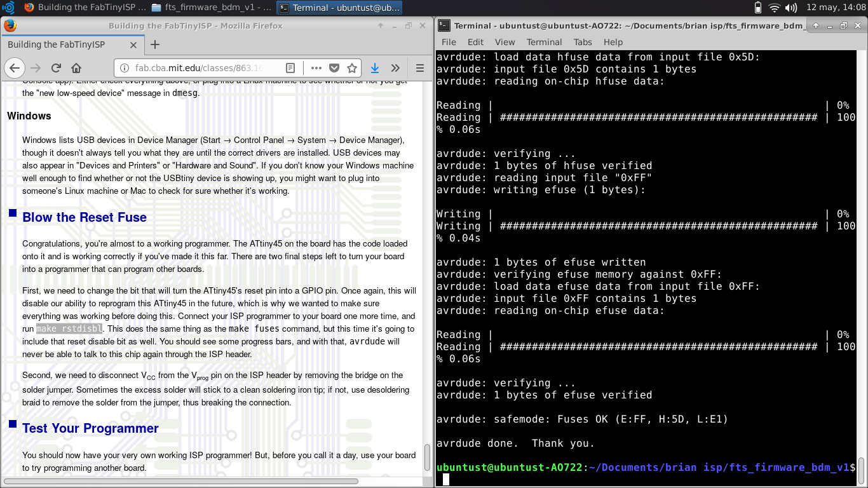Click the 'Windows' subheading on the page
This screenshot has height=488, width=868.
click(29, 116)
